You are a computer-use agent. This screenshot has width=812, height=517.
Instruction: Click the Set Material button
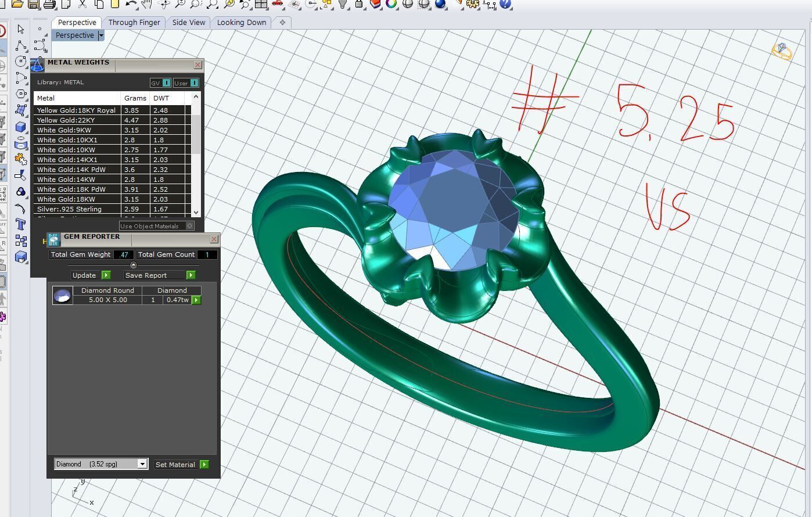coord(176,464)
